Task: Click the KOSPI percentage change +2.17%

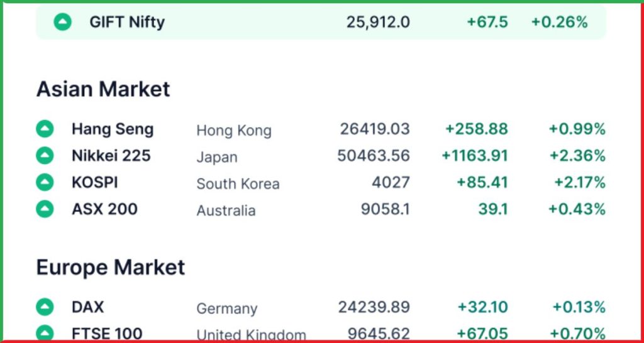Action: click(x=579, y=182)
